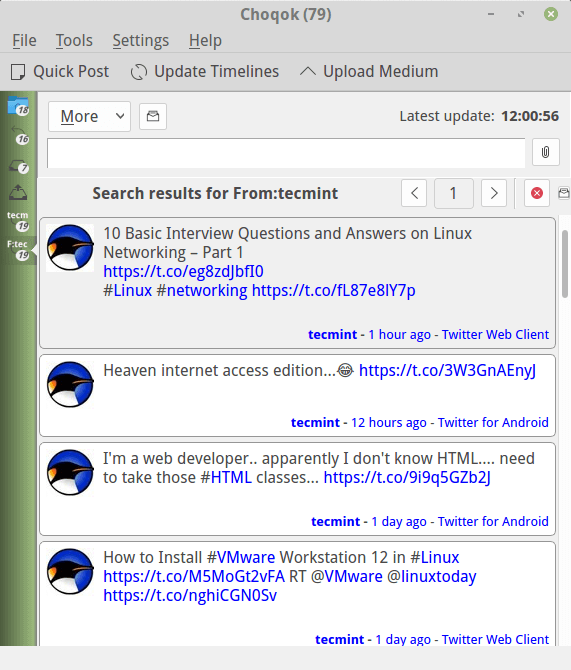The width and height of the screenshot is (571, 670).
Task: Open the Replies timeline sidebar icon
Action: [18, 135]
